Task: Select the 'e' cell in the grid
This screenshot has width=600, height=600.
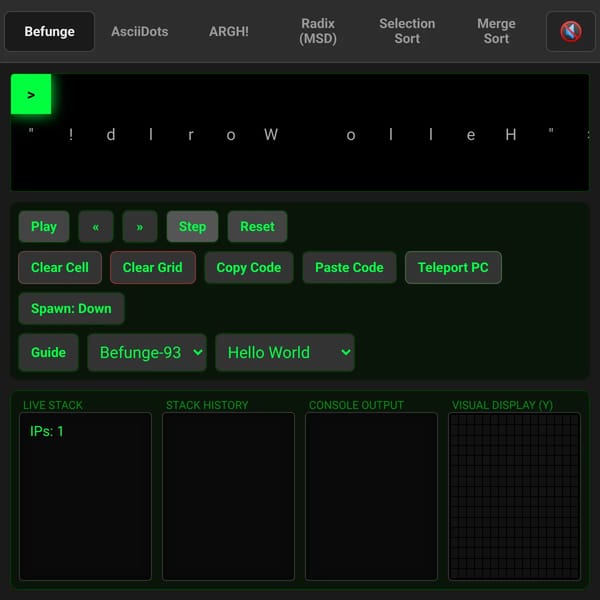Action: tap(471, 134)
